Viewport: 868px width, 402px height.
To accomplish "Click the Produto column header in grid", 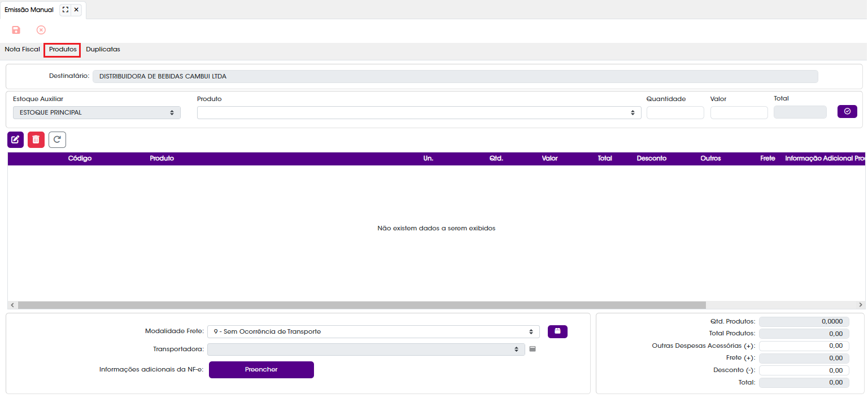I will pos(162,159).
